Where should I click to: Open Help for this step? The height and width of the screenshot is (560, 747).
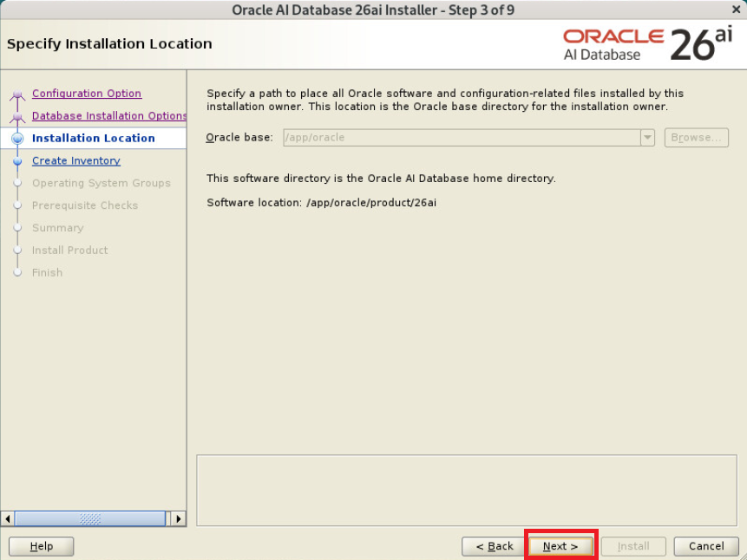(x=42, y=546)
